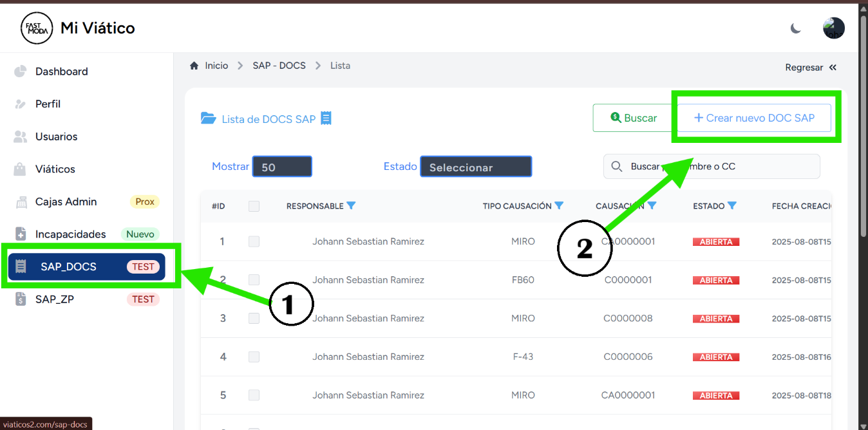Tick the select-all checkbox in header
The height and width of the screenshot is (430, 868).
[x=254, y=206]
